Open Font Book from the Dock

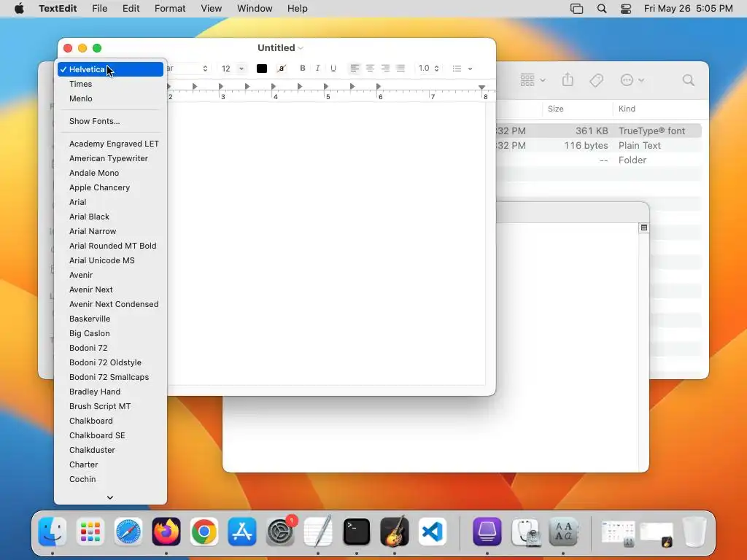tap(563, 532)
